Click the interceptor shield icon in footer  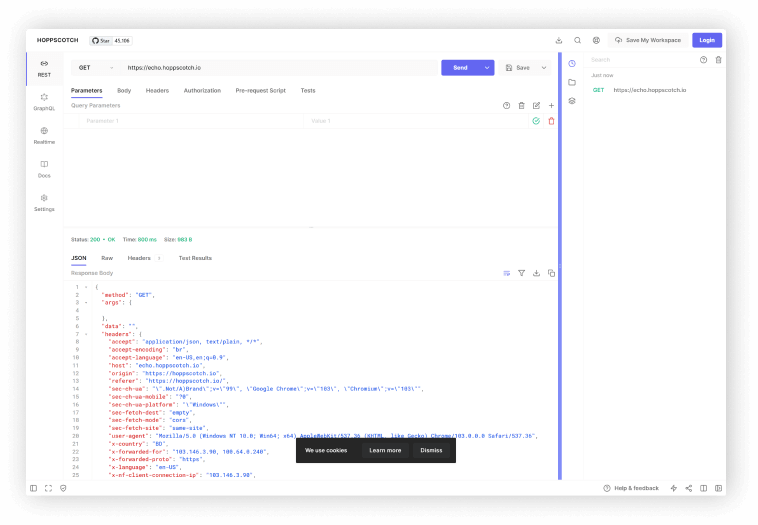coord(63,488)
